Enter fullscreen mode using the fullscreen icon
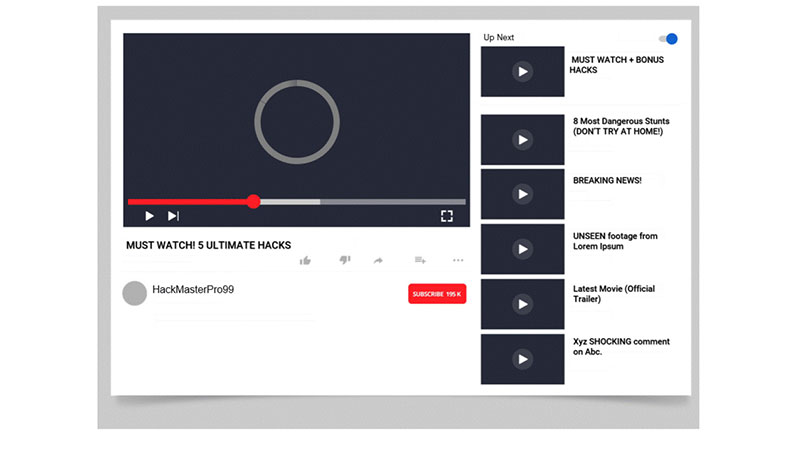Viewport: 800px width, 450px height. [x=446, y=216]
